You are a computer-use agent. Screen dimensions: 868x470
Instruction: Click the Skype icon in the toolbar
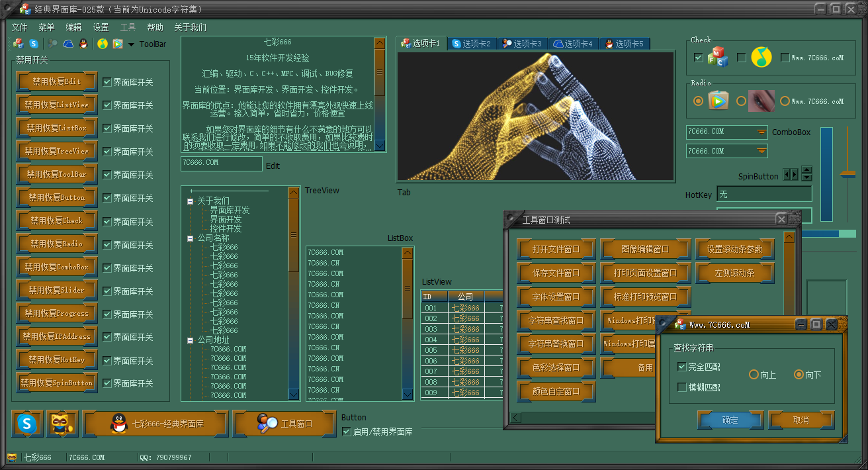pyautogui.click(x=34, y=44)
